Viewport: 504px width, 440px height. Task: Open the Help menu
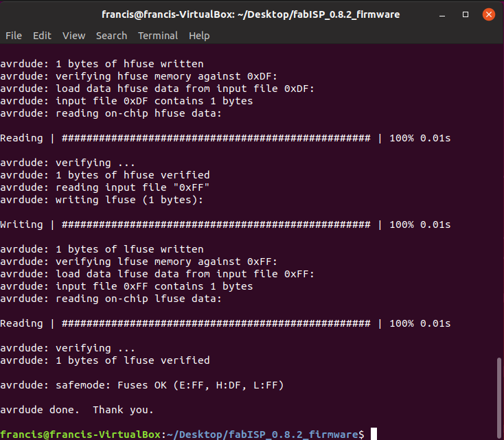tap(199, 36)
